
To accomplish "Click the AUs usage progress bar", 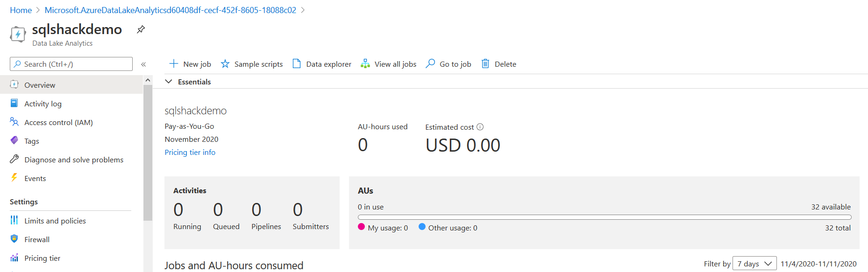I will (604, 217).
